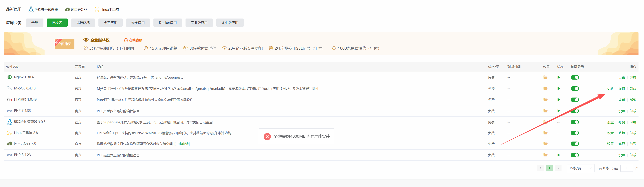The height and width of the screenshot is (187, 644).
Task: Click 修复 for 进程守护管理器
Action: (621, 122)
